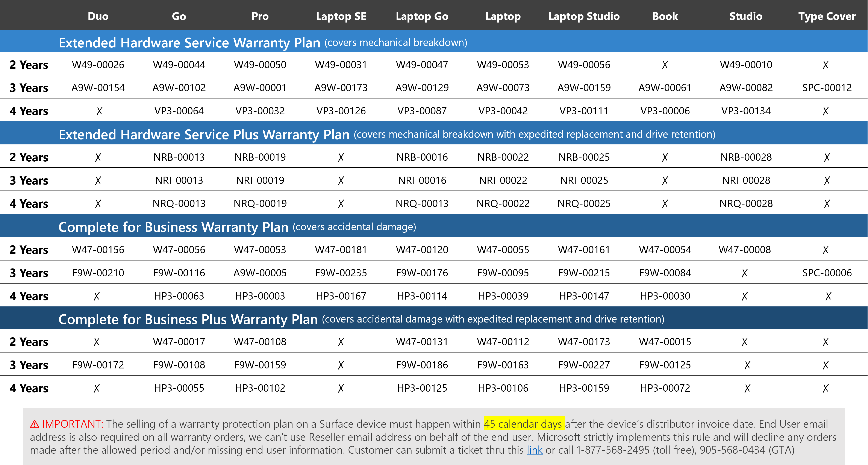
Task: Click the red IMPORTANT warning triangle icon
Action: [x=34, y=424]
